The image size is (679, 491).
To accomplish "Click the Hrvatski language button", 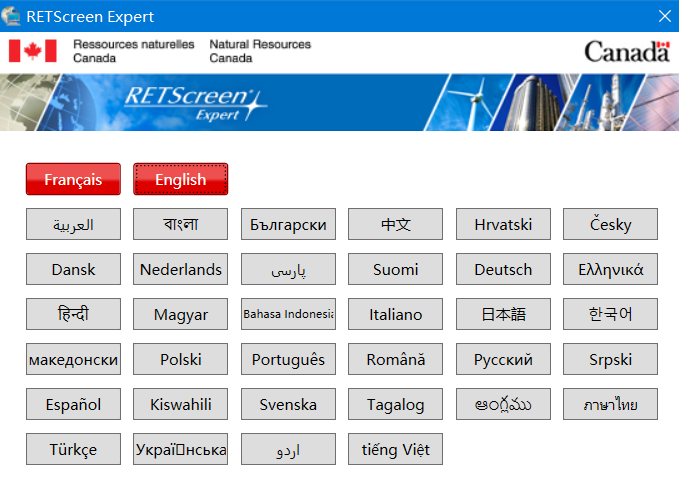I will click(503, 224).
